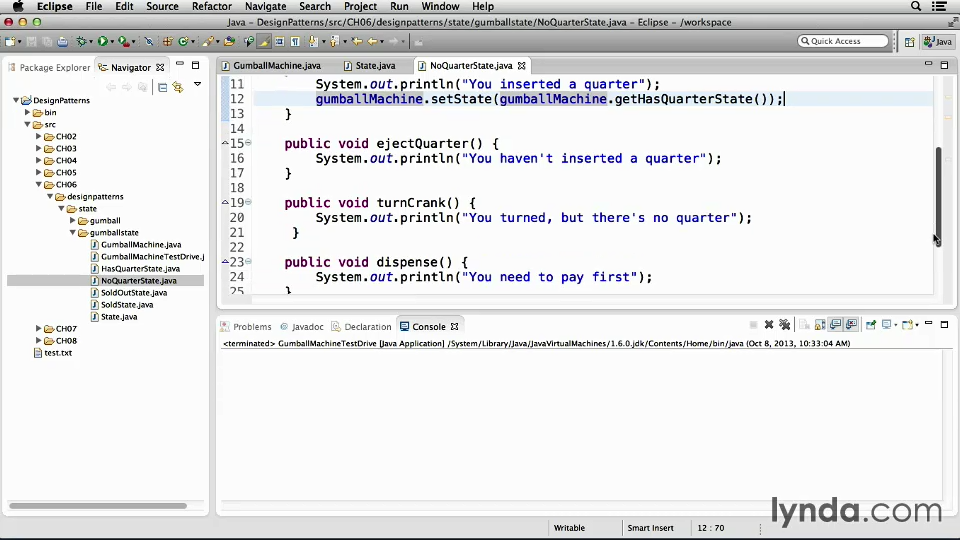960x540 pixels.
Task: Toggle Show Console on standard output change
Action: [x=836, y=324]
